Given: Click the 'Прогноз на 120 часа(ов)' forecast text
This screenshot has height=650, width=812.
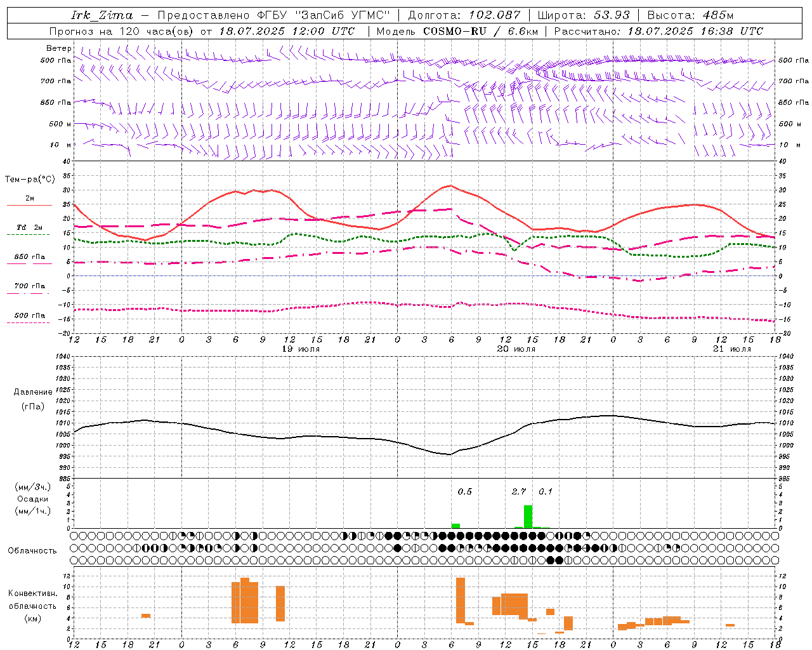Looking at the screenshot, I should (122, 31).
